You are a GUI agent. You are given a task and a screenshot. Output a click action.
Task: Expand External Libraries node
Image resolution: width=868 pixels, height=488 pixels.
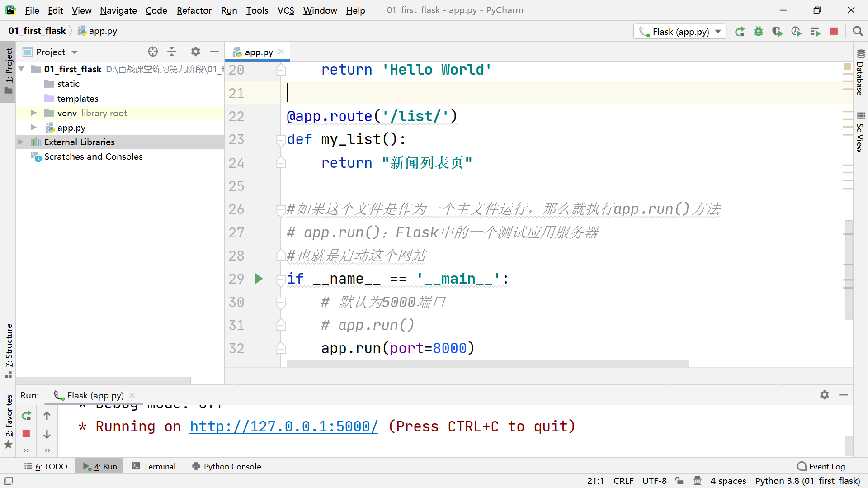(x=21, y=142)
